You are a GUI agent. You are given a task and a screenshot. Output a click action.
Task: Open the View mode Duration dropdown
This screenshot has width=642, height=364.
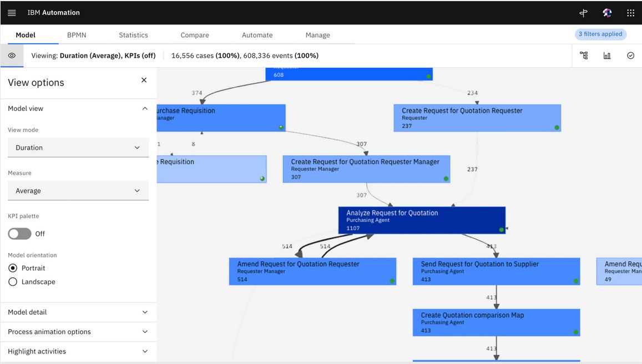pos(78,148)
